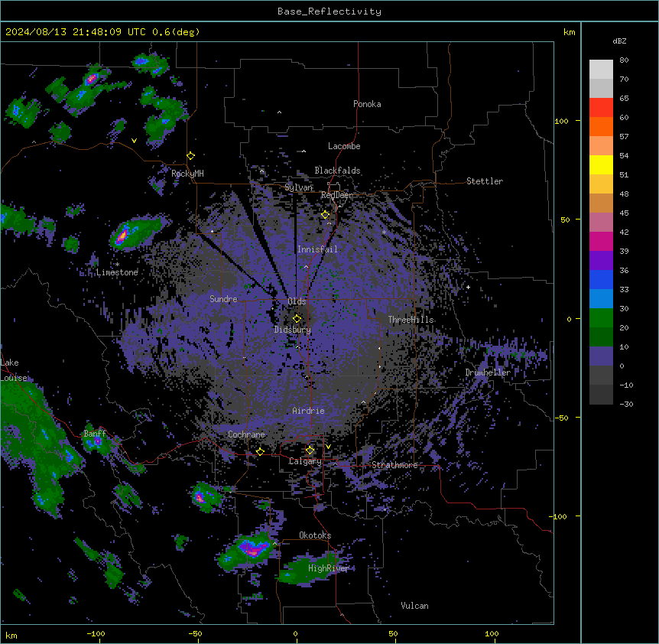Image resolution: width=659 pixels, height=644 pixels.
Task: Click the Banff label
Action: 95,434
